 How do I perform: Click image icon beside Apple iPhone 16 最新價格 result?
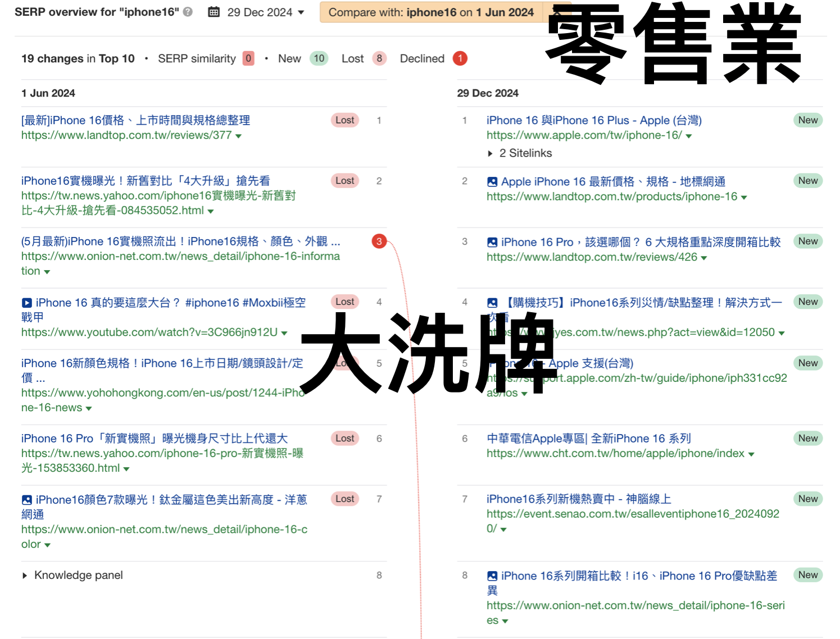[x=492, y=181]
